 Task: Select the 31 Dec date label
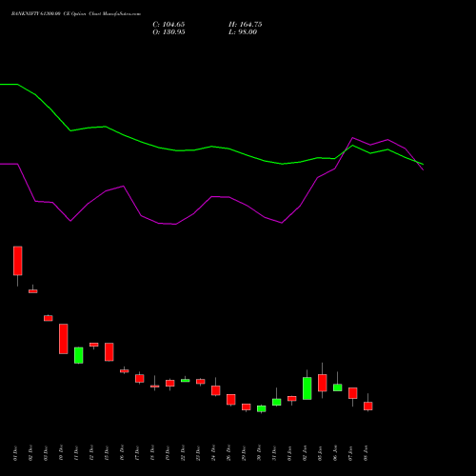coord(274,453)
